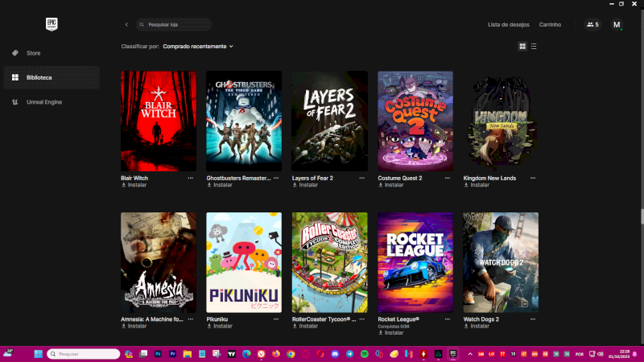Click Instalar under Layers of Fear 2

(306, 185)
